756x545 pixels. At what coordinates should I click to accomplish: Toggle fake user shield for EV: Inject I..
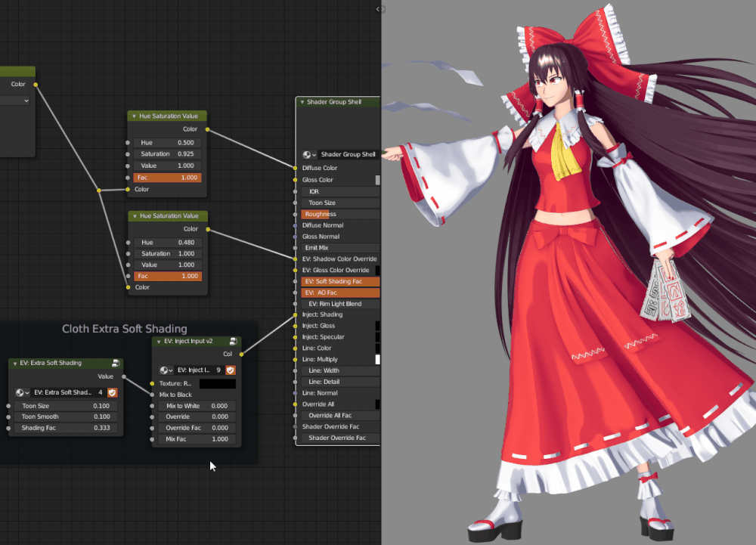pyautogui.click(x=231, y=370)
